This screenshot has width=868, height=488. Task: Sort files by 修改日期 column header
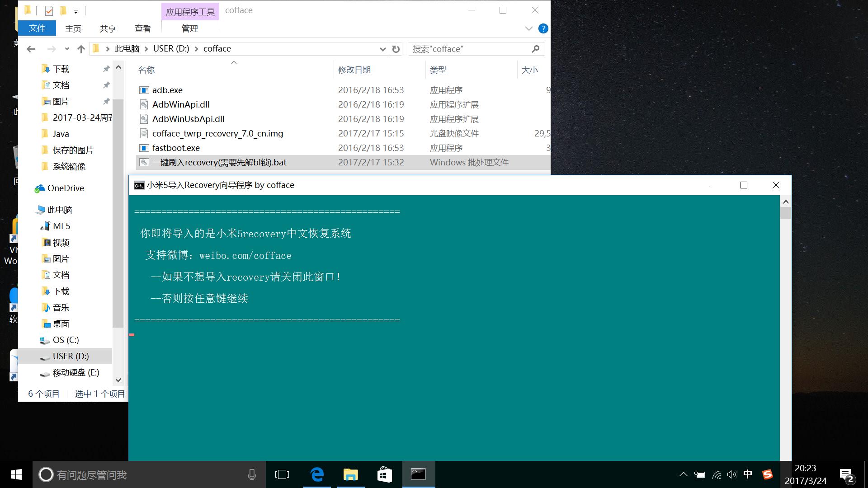click(354, 70)
